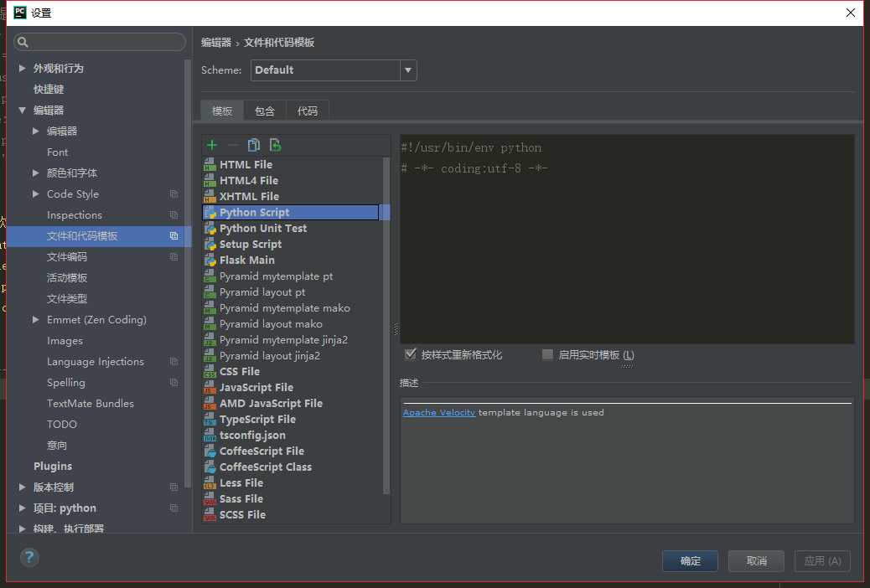Open the 文件编码 settings page
This screenshot has width=870, height=588.
point(67,257)
